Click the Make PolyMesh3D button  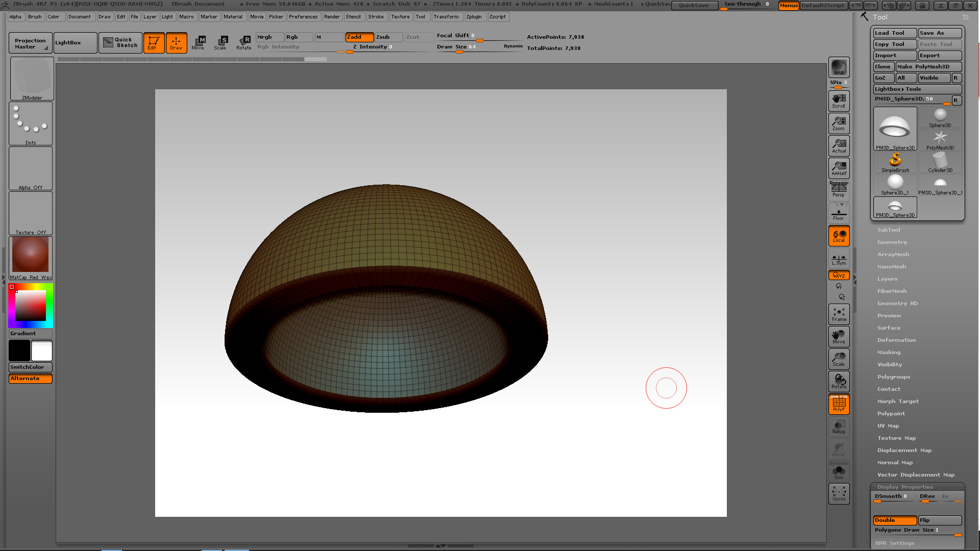pyautogui.click(x=928, y=67)
